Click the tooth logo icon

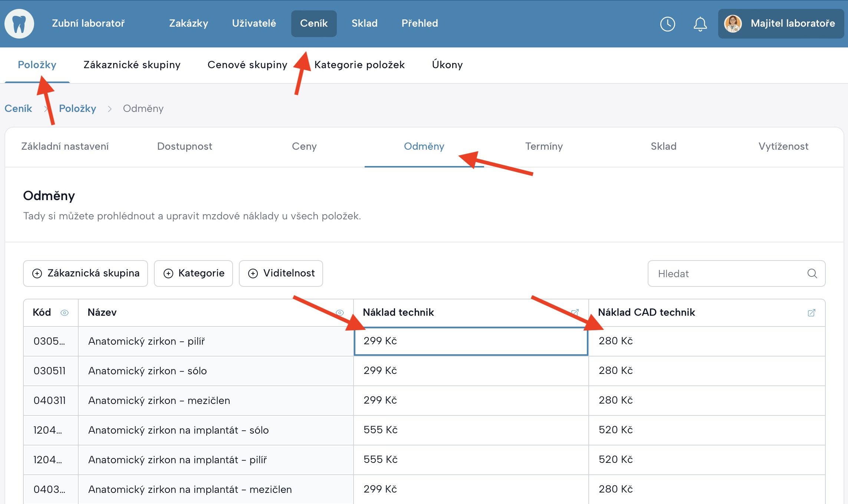19,24
